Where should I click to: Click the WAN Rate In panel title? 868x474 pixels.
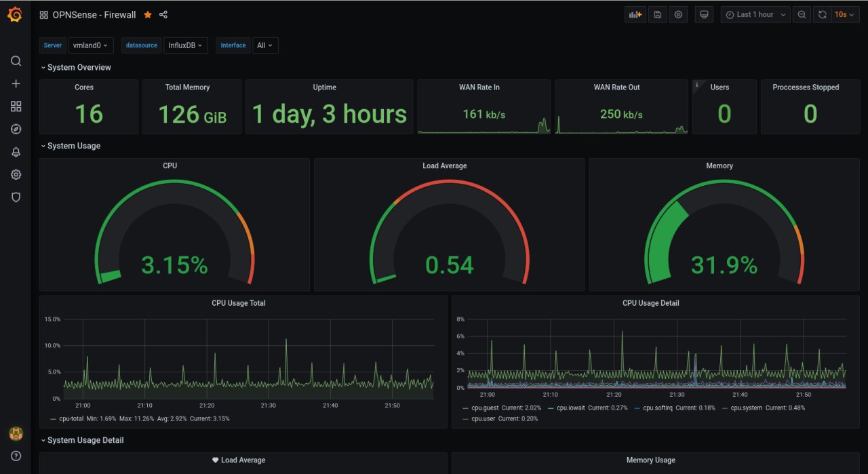click(479, 87)
